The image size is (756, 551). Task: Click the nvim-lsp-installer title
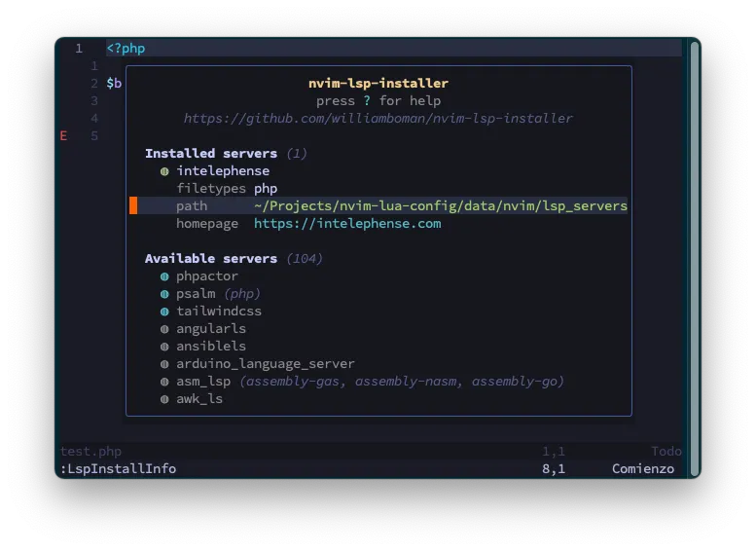378,84
